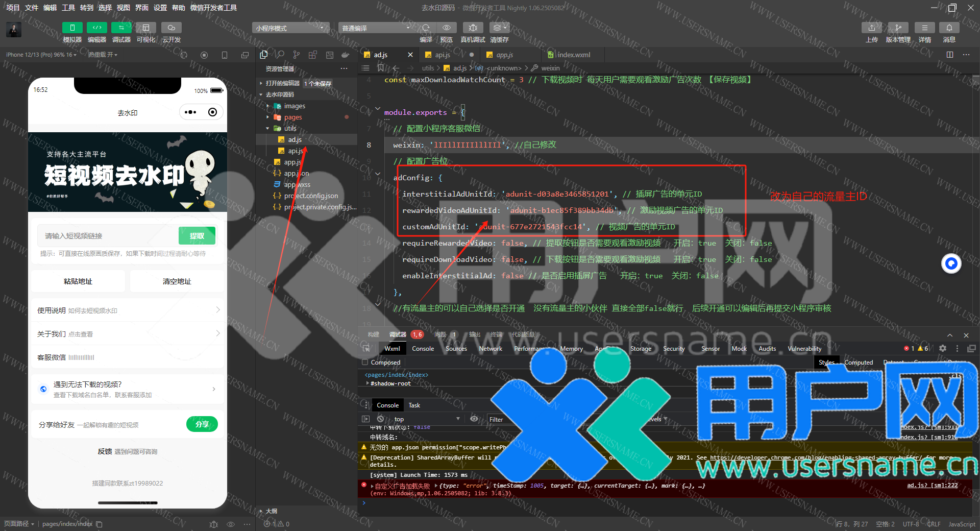The image size is (980, 531).
Task: Toggle the simulator panel button
Action: (x=72, y=28)
